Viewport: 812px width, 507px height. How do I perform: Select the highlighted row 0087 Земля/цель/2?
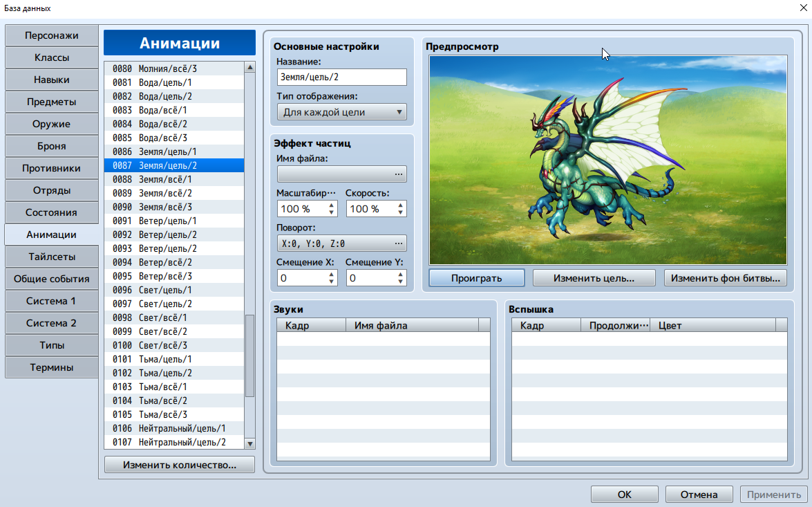(174, 165)
